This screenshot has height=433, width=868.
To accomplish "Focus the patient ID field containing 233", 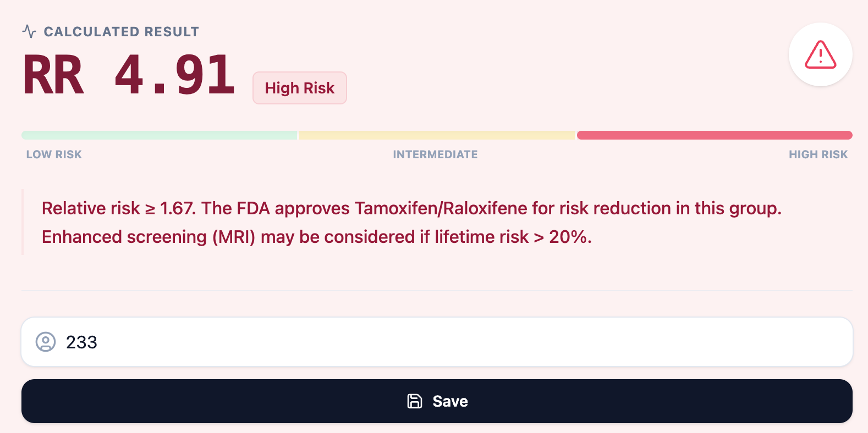I will click(440, 342).
